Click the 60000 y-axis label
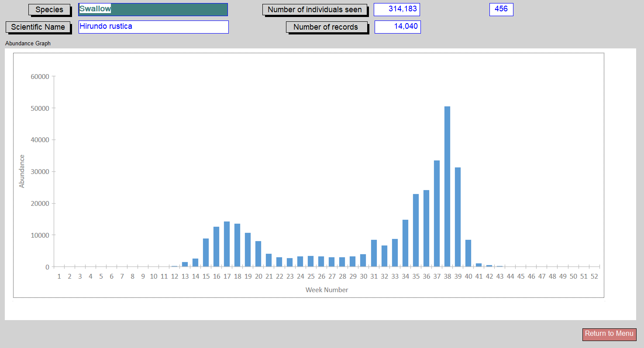This screenshot has height=348, width=644. (40, 77)
